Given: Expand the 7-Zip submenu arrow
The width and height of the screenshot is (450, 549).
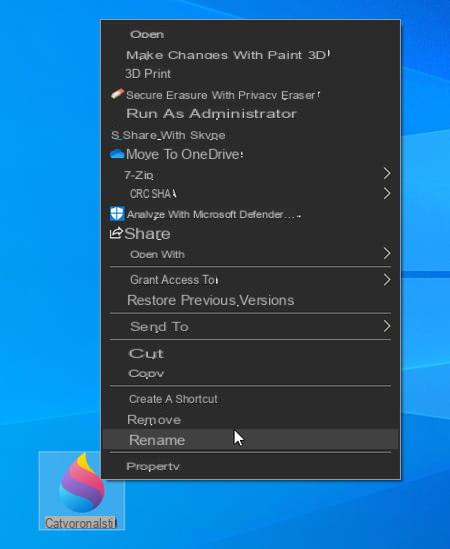Looking at the screenshot, I should [387, 173].
